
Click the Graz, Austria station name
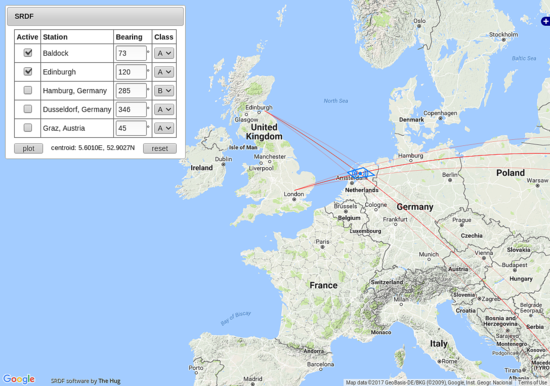(64, 128)
